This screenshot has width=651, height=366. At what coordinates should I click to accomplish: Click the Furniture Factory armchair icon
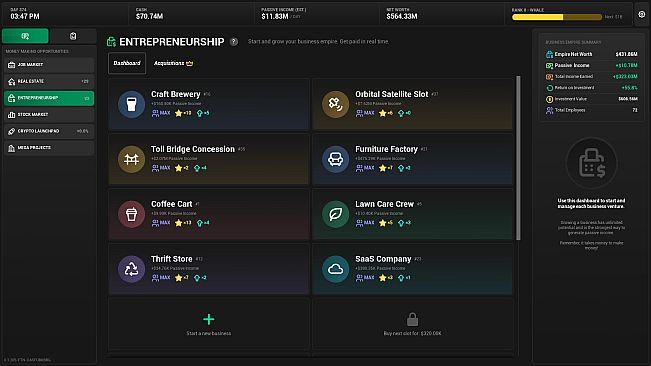pyautogui.click(x=335, y=159)
